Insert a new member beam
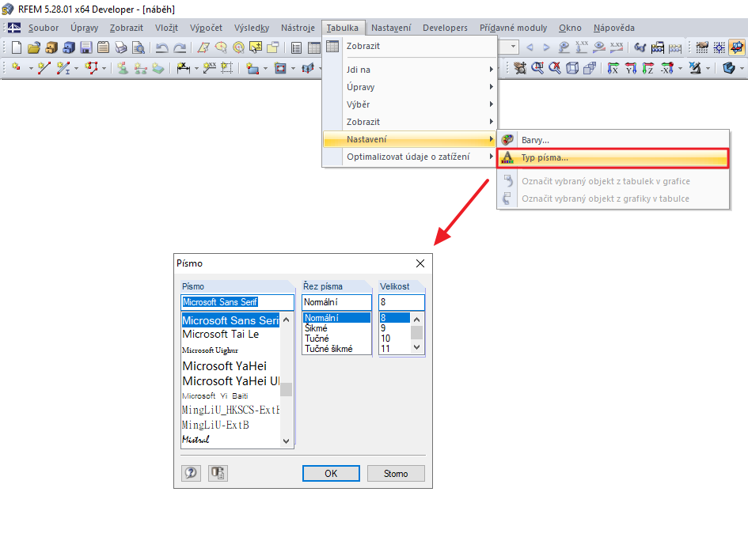Image resolution: width=748 pixels, height=560 pixels. coord(63,68)
